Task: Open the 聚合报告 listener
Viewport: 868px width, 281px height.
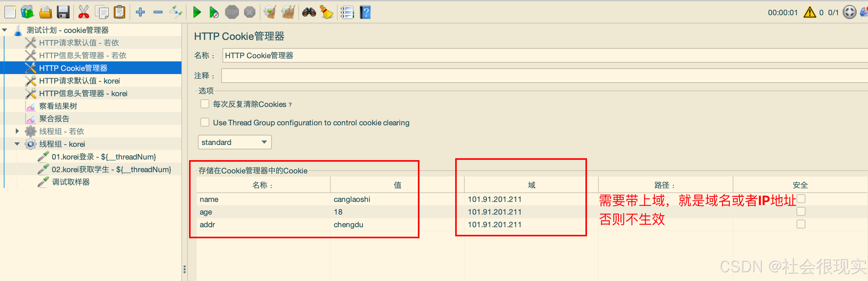Action: [x=54, y=118]
